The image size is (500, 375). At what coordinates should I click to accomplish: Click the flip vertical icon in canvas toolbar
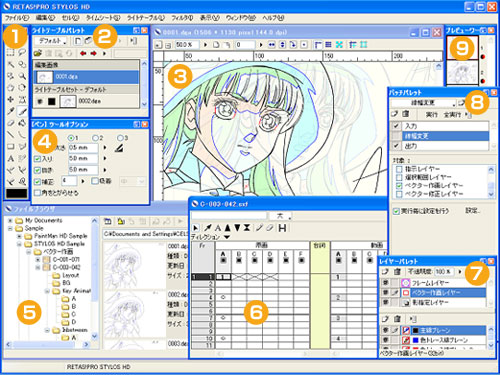282,45
